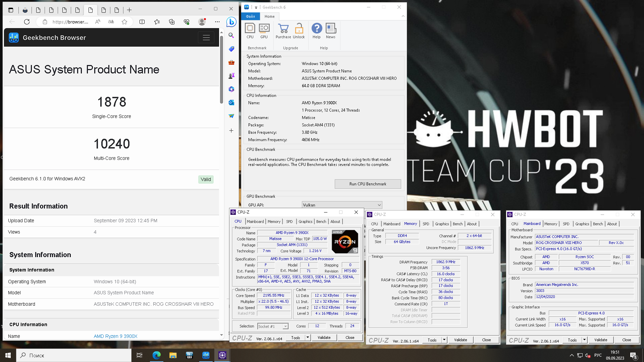Click the Windows taskbar search box
The image size is (644, 362).
(74, 355)
